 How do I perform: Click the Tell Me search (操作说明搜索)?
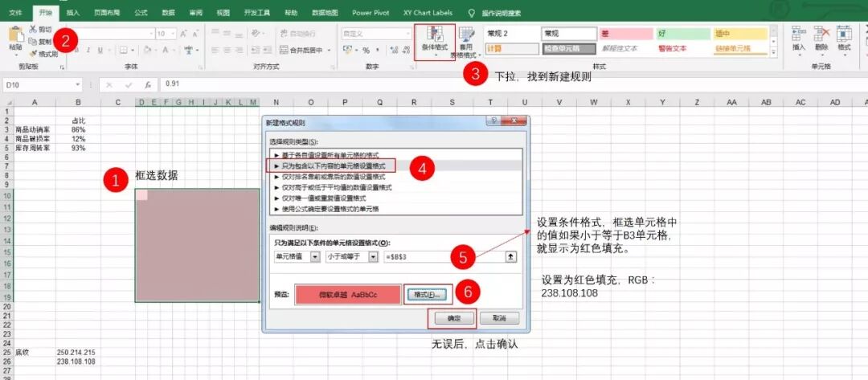(x=501, y=14)
